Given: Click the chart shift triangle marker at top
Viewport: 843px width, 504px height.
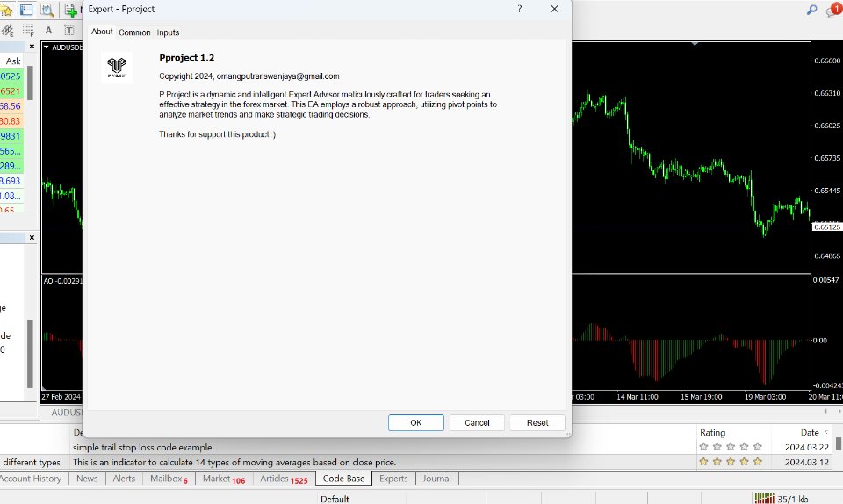Looking at the screenshot, I should click(x=695, y=44).
